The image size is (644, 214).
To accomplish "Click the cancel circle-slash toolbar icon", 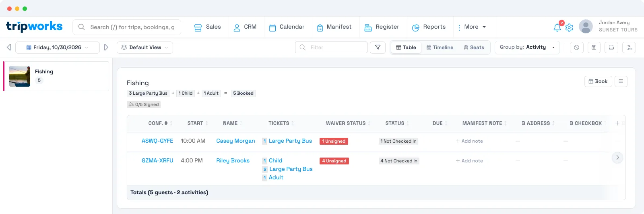I will pyautogui.click(x=576, y=48).
